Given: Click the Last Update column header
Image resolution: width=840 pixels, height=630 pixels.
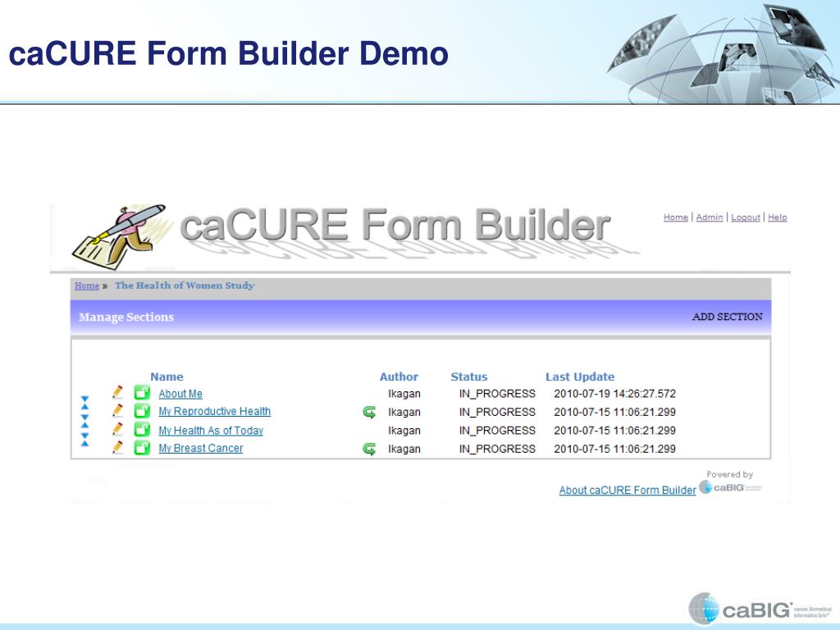Looking at the screenshot, I should click(x=580, y=377).
